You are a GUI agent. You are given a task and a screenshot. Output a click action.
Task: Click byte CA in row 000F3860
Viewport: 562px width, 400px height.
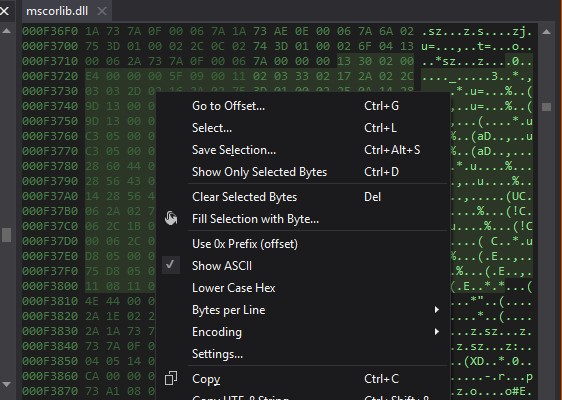point(92,376)
